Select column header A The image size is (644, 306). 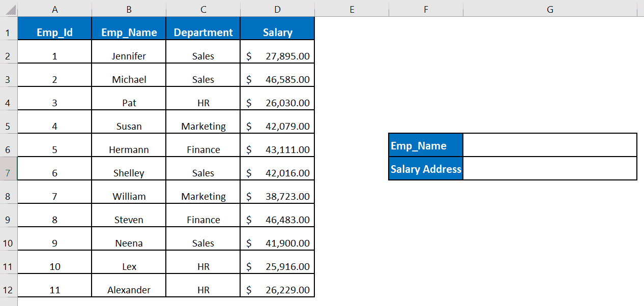[54, 9]
